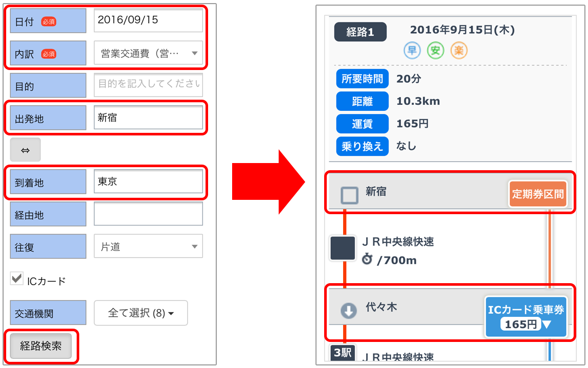This screenshot has height=368, width=588.
Task: Click the blue 早 fastest route icon
Action: click(x=412, y=50)
